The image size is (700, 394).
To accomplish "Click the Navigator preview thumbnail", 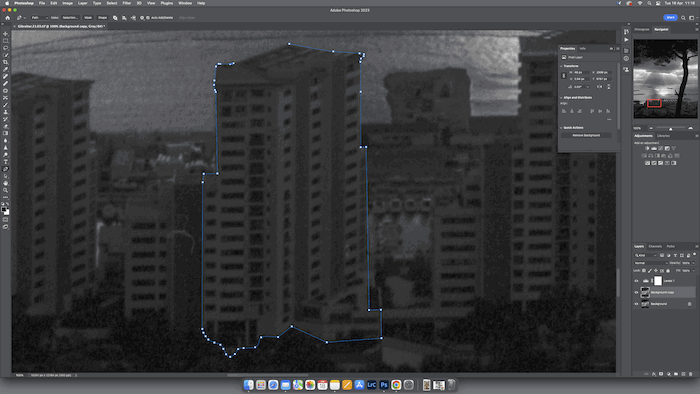I will click(x=665, y=79).
